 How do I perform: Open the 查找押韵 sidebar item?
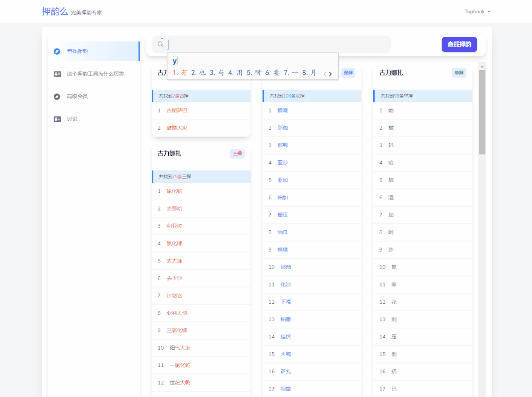[x=94, y=51]
